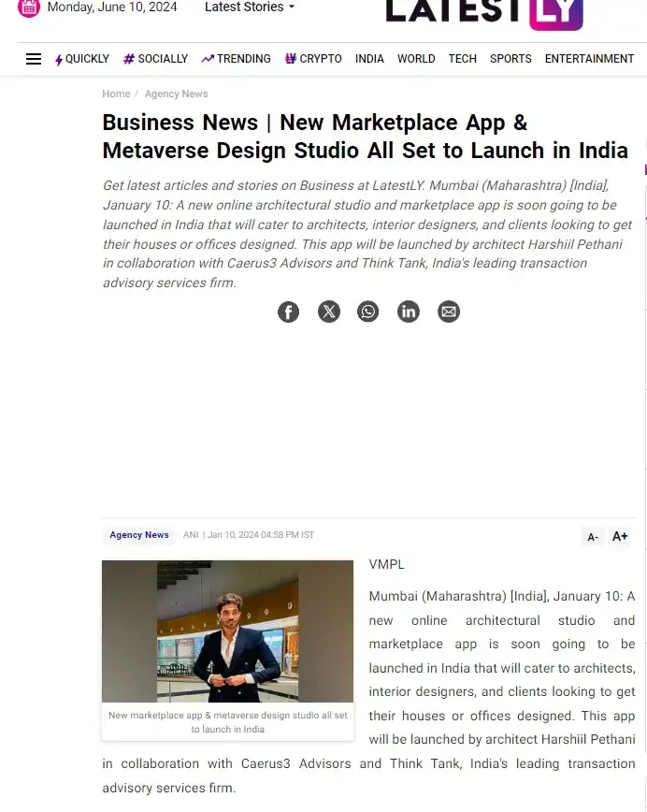Share article by email icon

pyautogui.click(x=449, y=312)
